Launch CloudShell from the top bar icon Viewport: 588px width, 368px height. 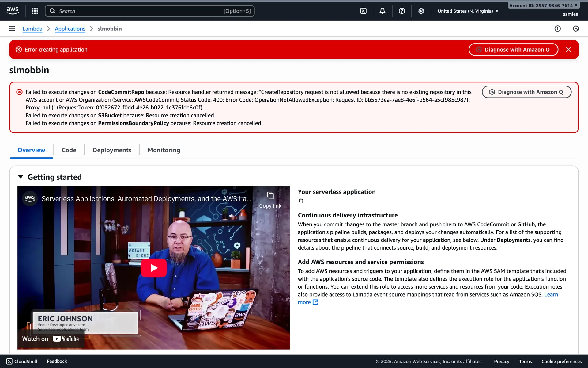tap(363, 11)
